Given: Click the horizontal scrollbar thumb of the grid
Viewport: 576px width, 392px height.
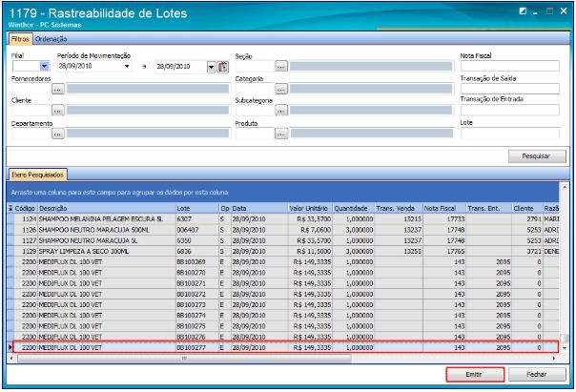Looking at the screenshot, I should (x=184, y=359).
